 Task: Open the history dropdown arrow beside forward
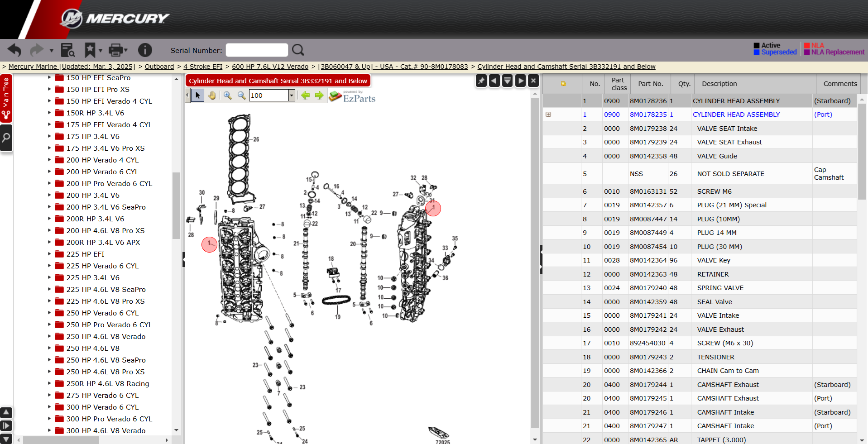click(51, 50)
